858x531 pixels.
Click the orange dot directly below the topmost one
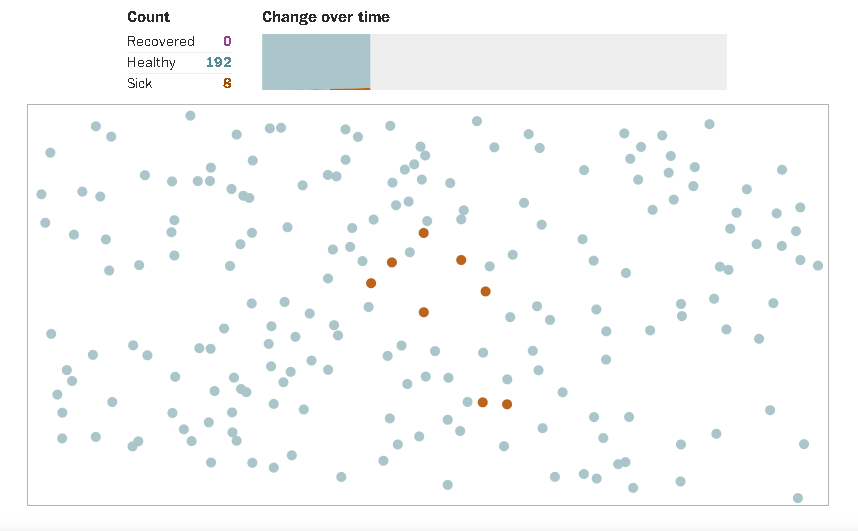(x=424, y=312)
